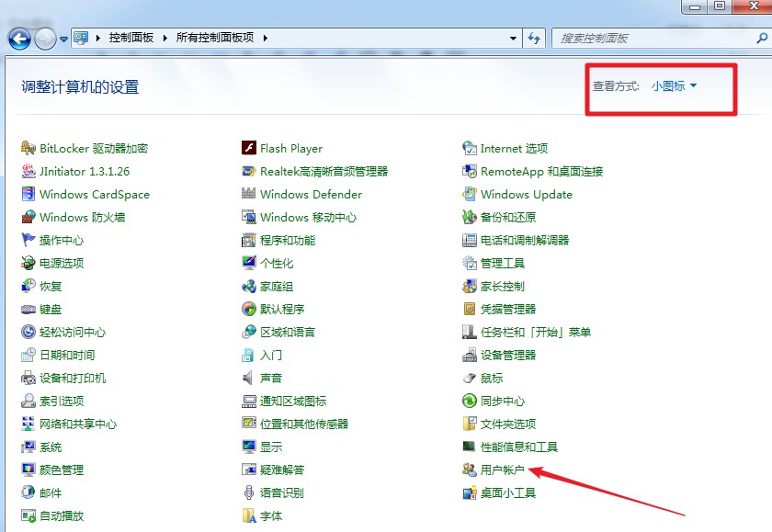
Task: Open the RemoteApp 和桌面连接 link
Action: 542,171
